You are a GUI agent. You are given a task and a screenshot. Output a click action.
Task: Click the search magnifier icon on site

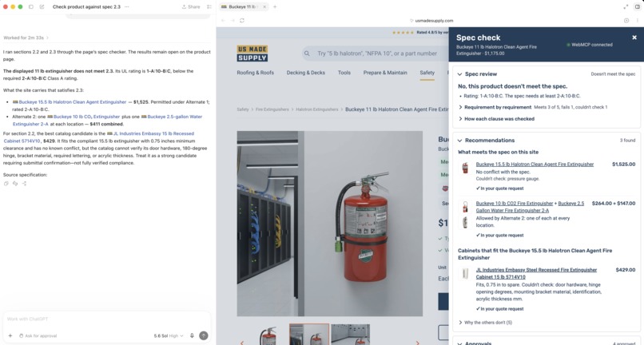pyautogui.click(x=307, y=54)
